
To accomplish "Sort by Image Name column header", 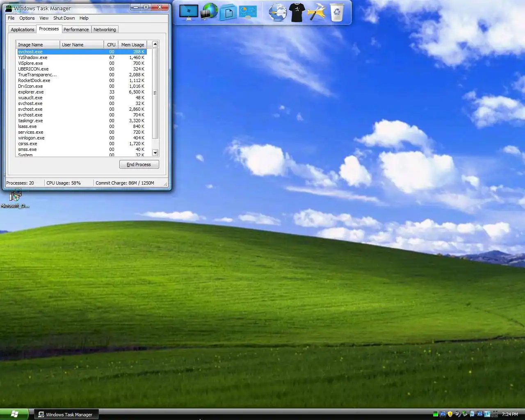I will pos(38,45).
